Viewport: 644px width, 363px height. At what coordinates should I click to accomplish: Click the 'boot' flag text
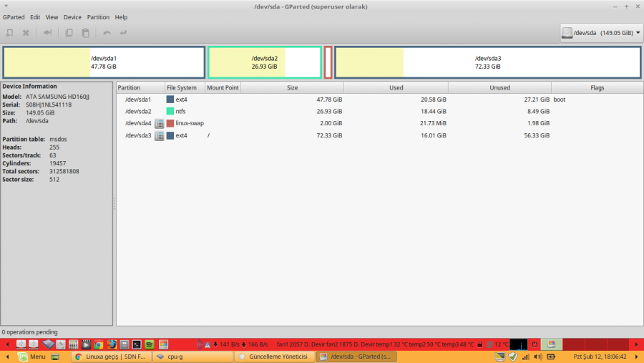pos(560,100)
